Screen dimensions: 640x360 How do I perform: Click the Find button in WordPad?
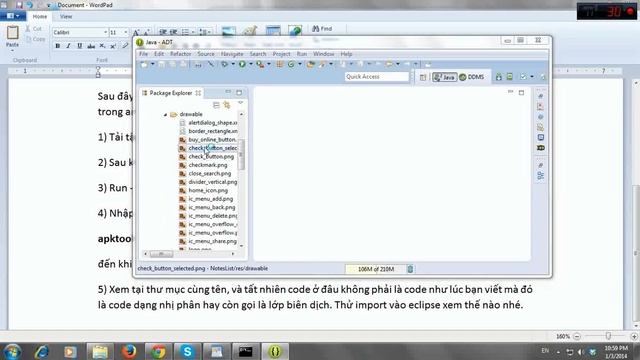pos(322,29)
